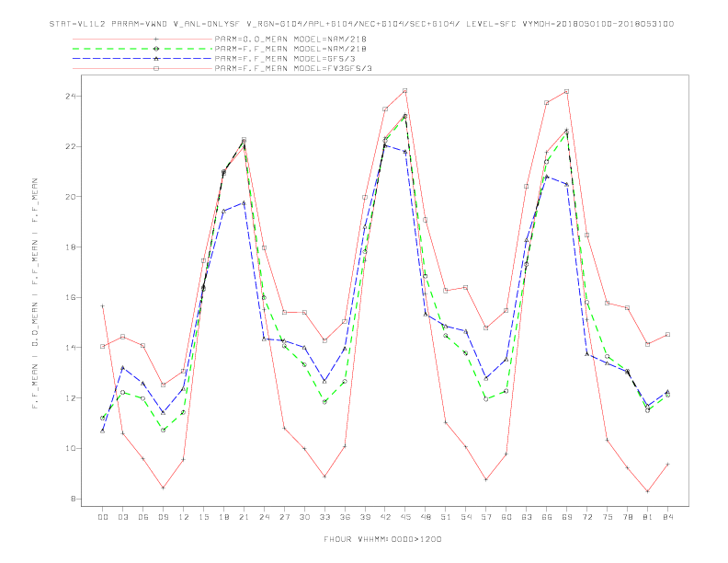Click x-axis tick label 54
728x563 pixels.
tap(466, 517)
